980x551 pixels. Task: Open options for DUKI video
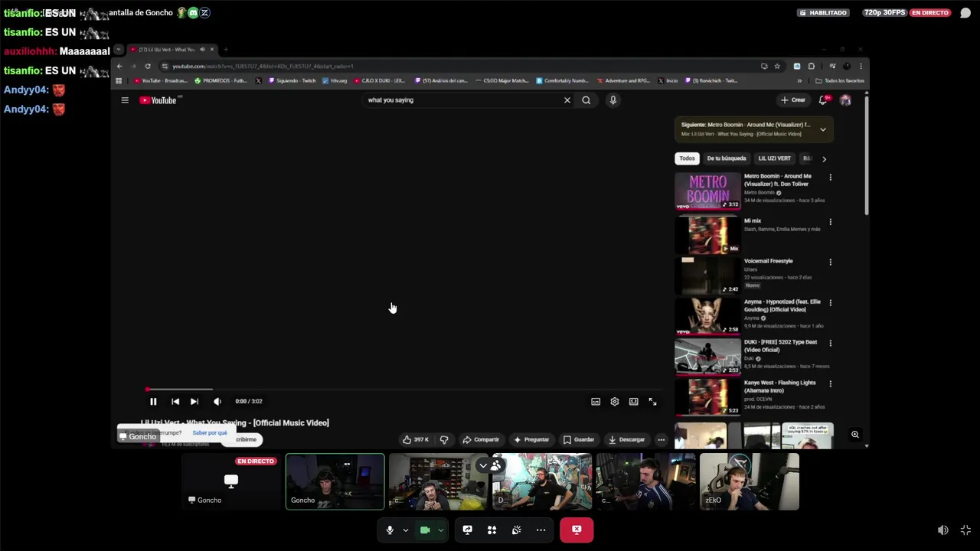[830, 343]
